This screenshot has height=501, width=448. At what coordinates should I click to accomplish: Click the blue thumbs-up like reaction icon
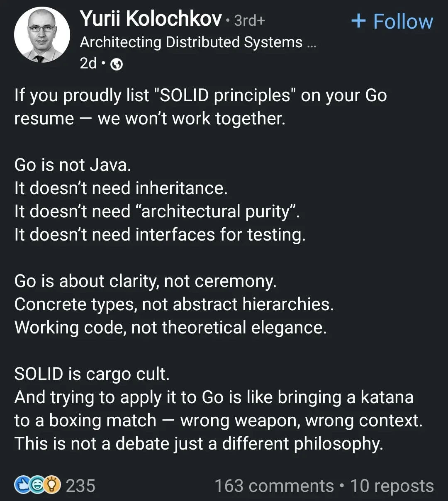[x=22, y=485]
